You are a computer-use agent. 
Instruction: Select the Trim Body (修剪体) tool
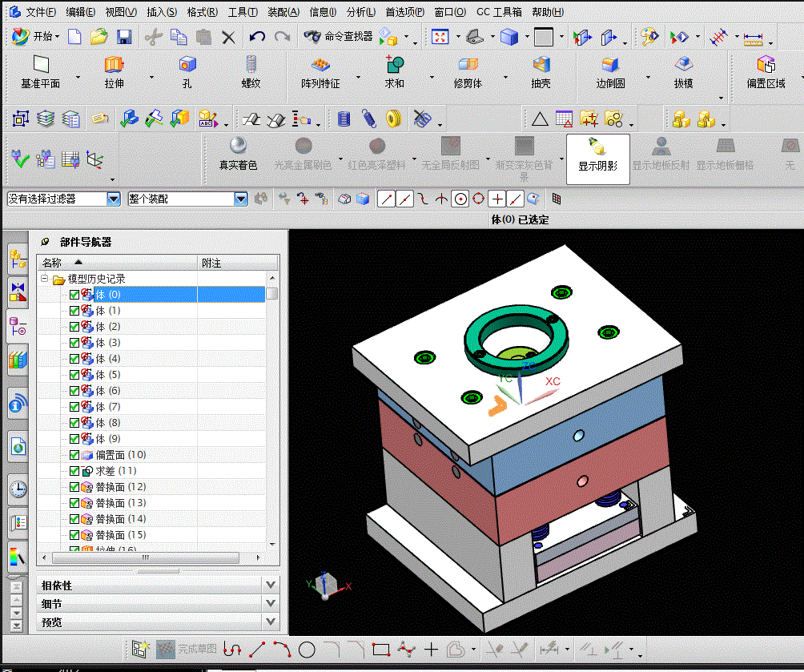point(468,72)
